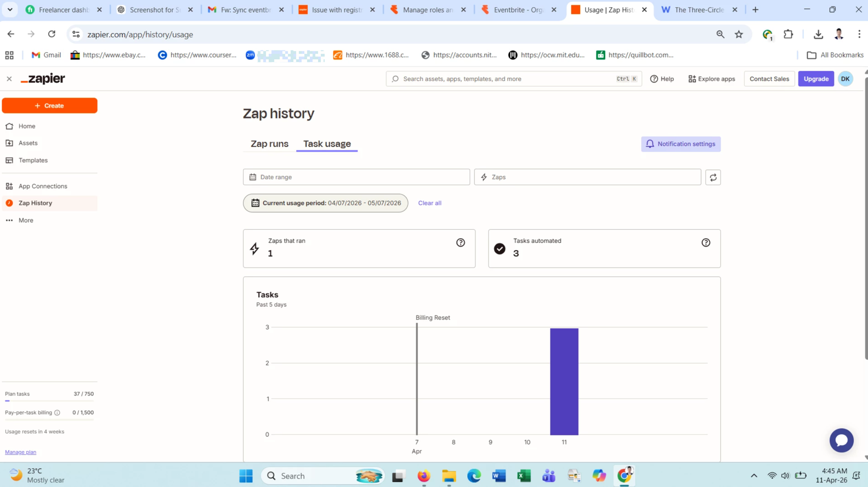
Task: Click the Zapier logo
Action: (43, 79)
